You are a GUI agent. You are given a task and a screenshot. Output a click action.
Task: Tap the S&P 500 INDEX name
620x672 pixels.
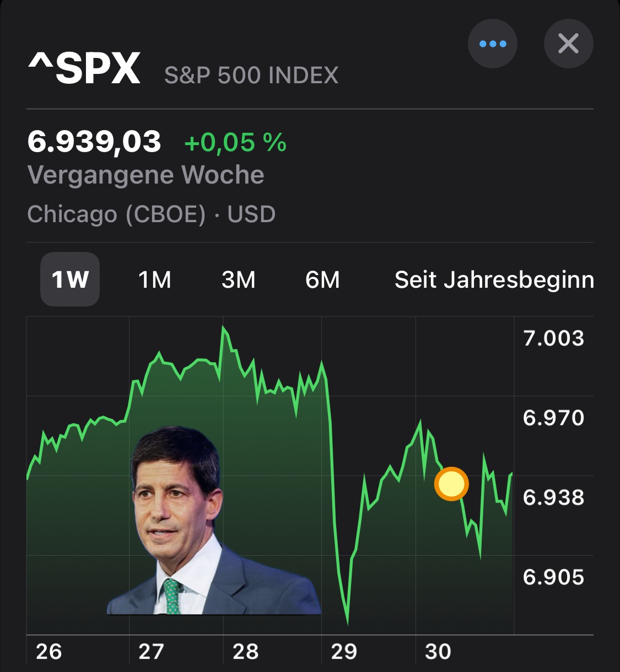coord(251,76)
